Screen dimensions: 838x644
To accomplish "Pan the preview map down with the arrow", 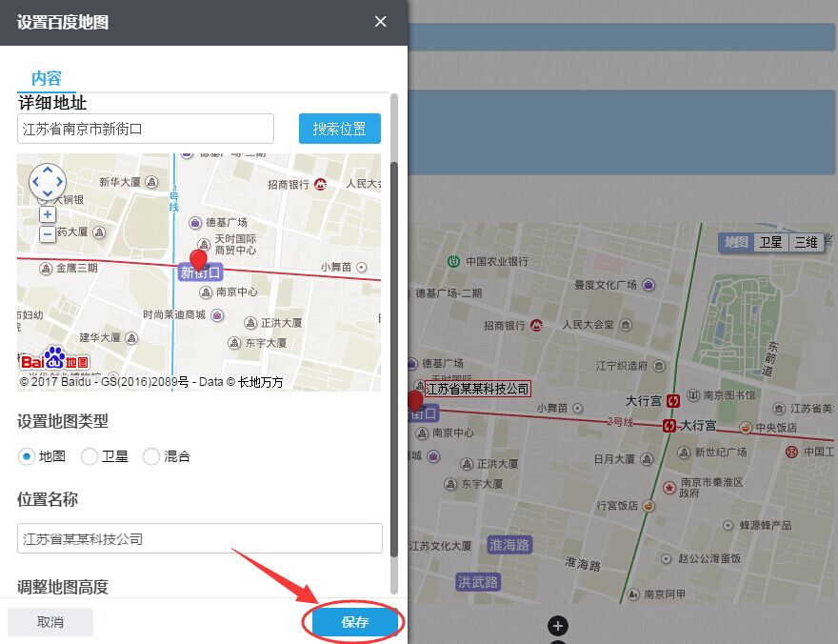I will point(48,193).
